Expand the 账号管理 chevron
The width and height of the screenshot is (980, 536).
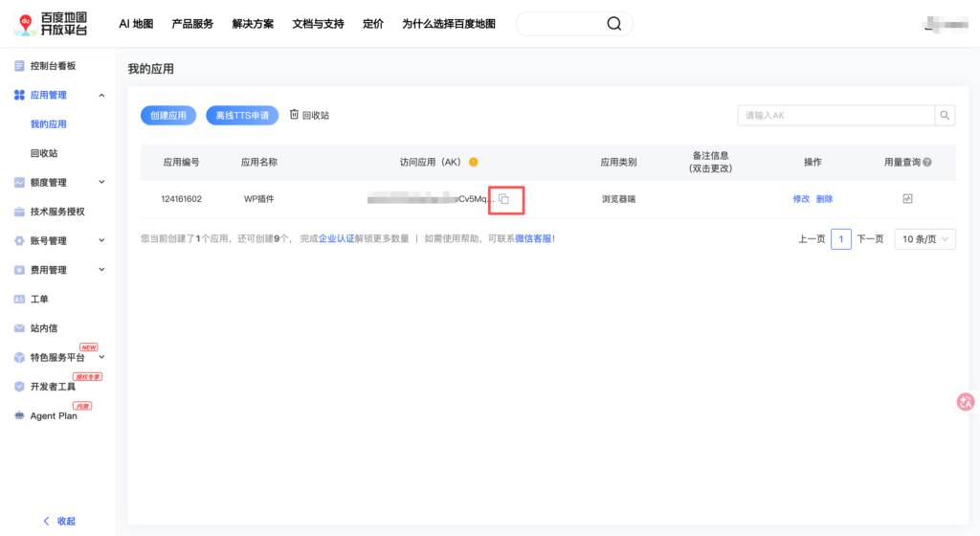[101, 240]
